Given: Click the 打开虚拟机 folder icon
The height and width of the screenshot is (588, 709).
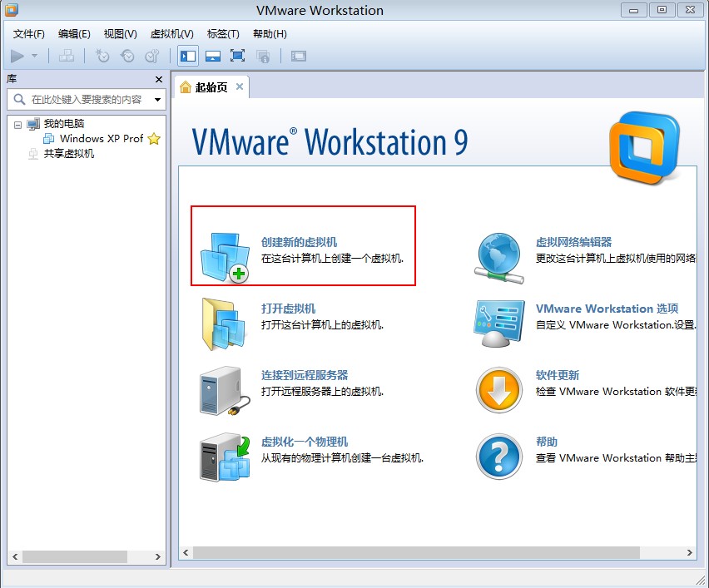Looking at the screenshot, I should point(223,324).
